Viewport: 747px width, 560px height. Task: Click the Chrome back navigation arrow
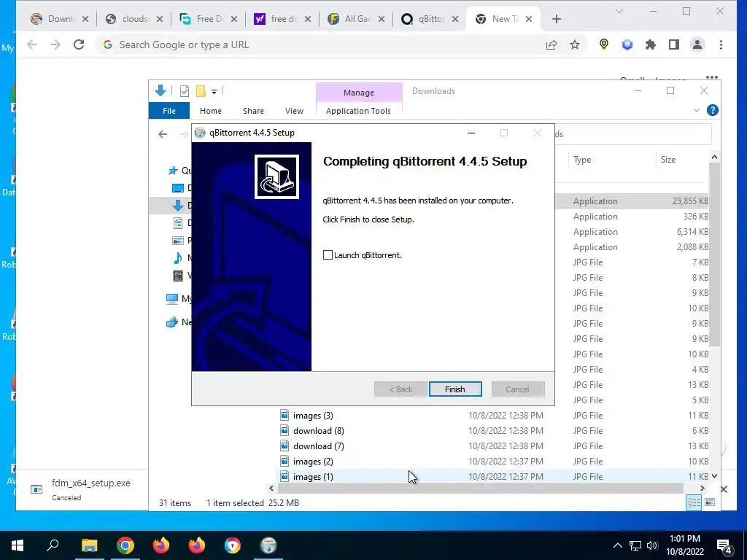coord(32,44)
